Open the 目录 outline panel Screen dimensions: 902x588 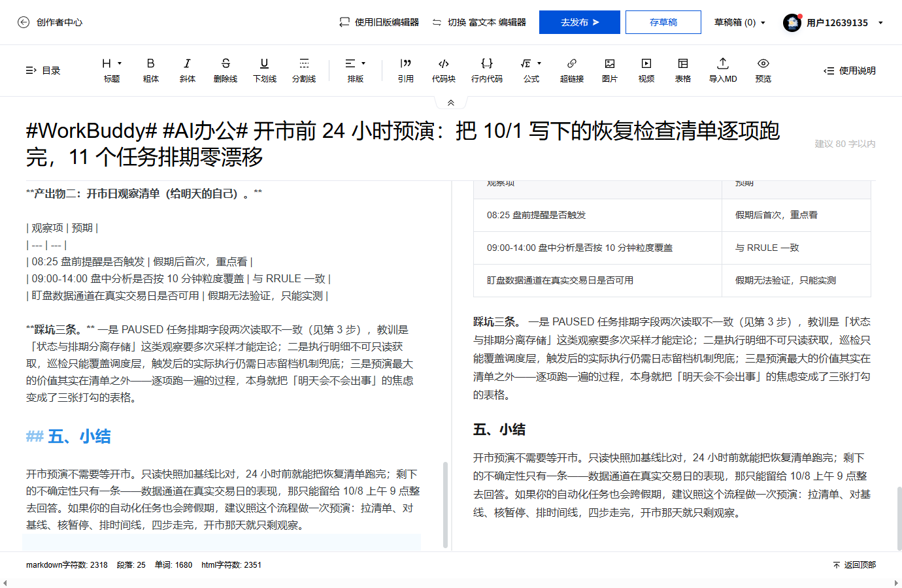click(x=43, y=71)
